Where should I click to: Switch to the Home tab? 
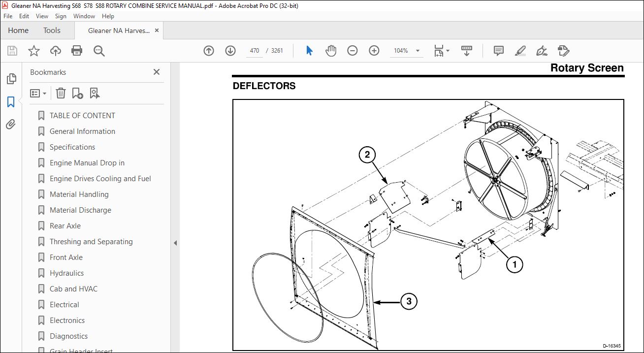point(18,31)
